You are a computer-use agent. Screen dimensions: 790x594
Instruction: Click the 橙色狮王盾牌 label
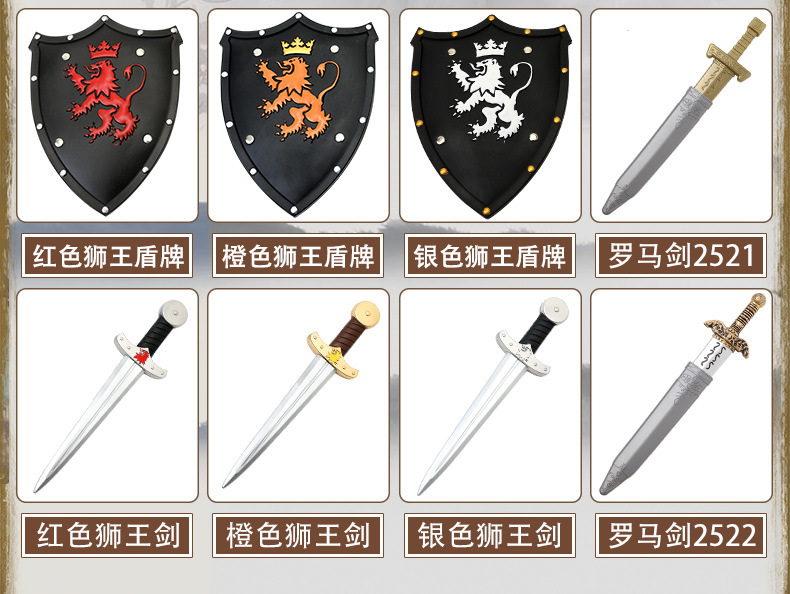[298, 255]
